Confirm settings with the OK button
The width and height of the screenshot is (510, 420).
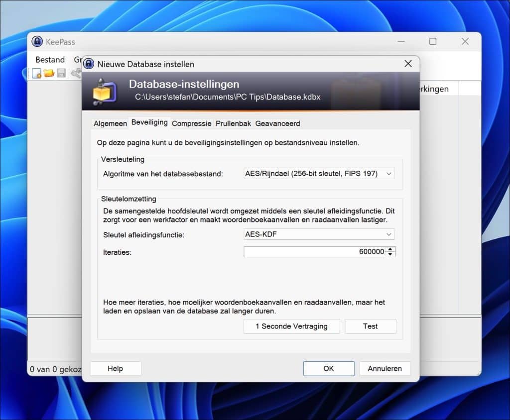pyautogui.click(x=329, y=368)
